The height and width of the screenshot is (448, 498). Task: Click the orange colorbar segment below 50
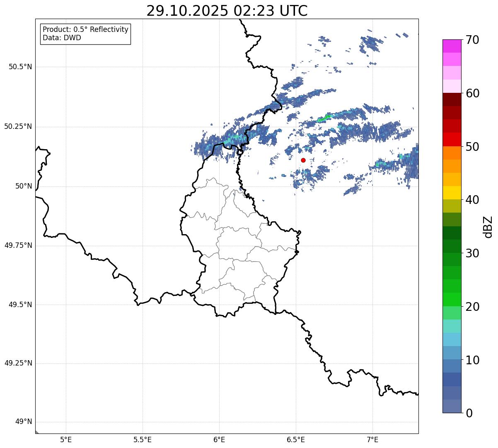pyautogui.click(x=452, y=153)
